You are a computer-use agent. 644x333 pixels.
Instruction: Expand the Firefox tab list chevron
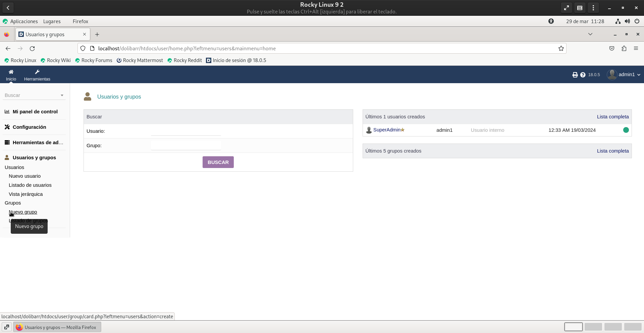point(590,34)
